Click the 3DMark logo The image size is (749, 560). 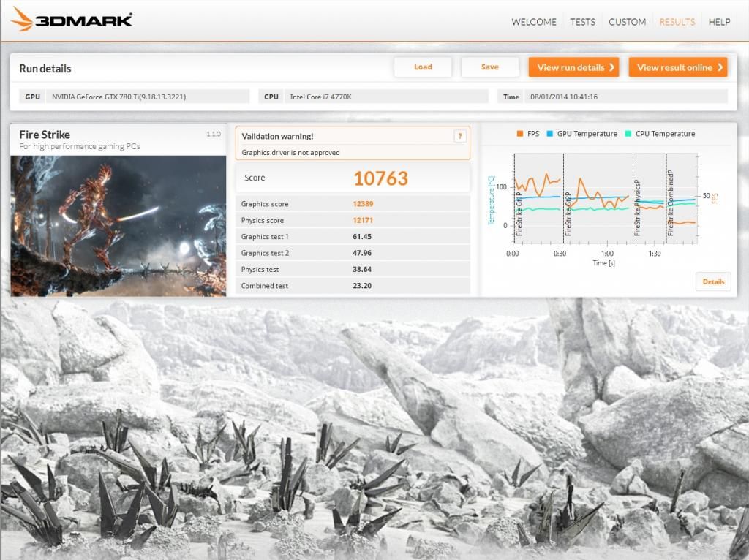(x=72, y=19)
